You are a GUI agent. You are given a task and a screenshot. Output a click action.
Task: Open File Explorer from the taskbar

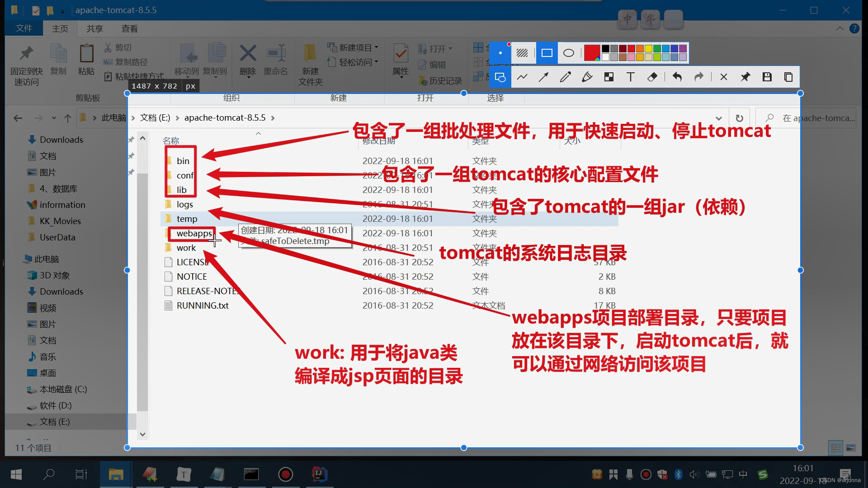[x=116, y=474]
